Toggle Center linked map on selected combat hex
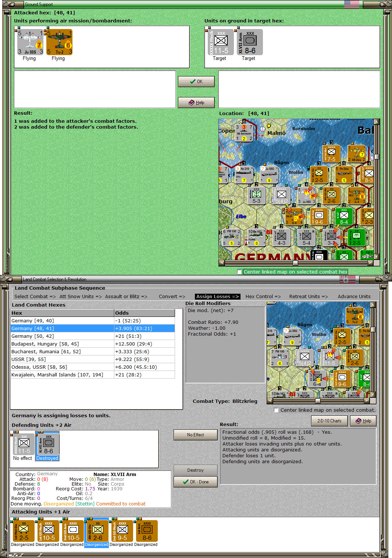 point(239,272)
